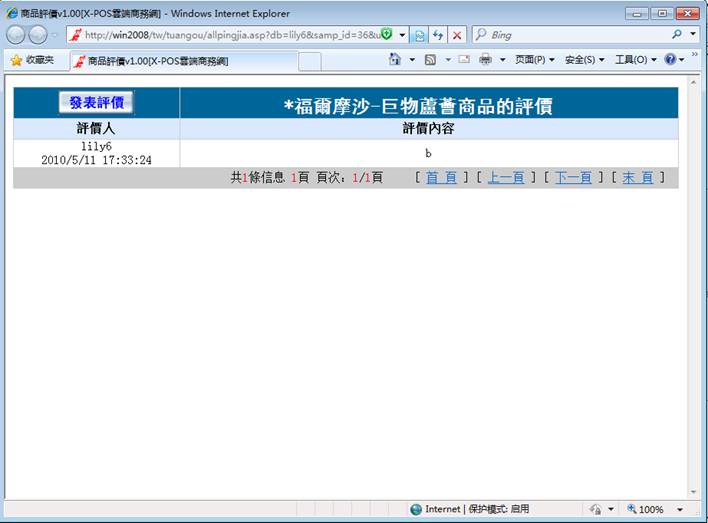Click the Help question mark icon

[670, 60]
